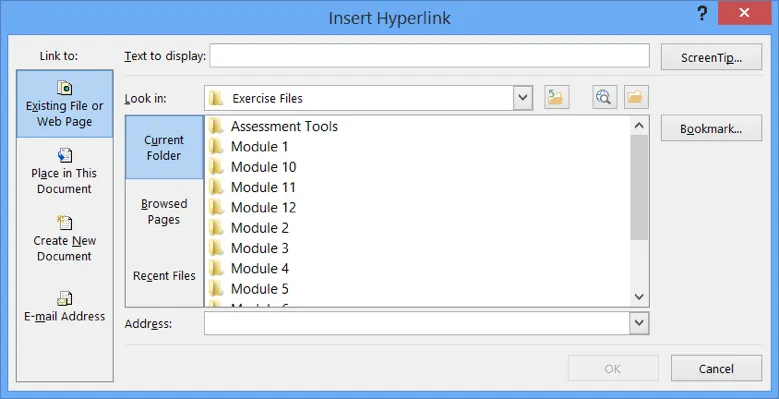
Task: Select Existing File or Web Page
Action: [65, 104]
